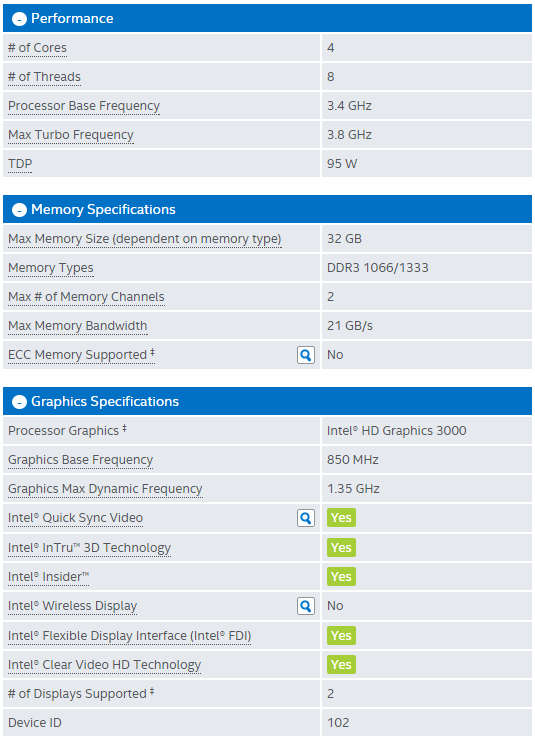Click '# of Displays Supported' label
The width and height of the screenshot is (535, 740).
pos(81,694)
